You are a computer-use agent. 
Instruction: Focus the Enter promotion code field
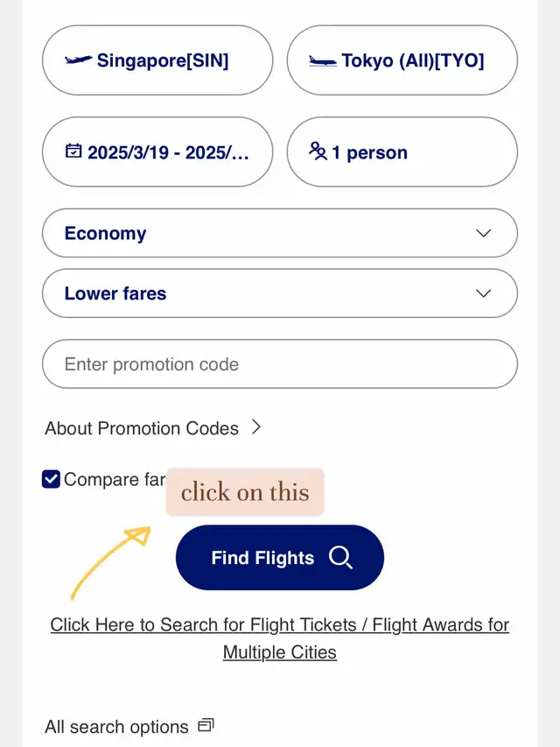coord(279,364)
